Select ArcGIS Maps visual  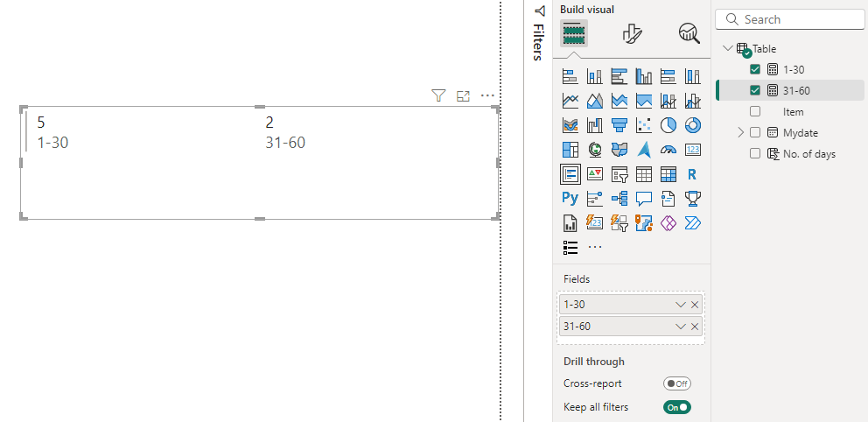(644, 222)
